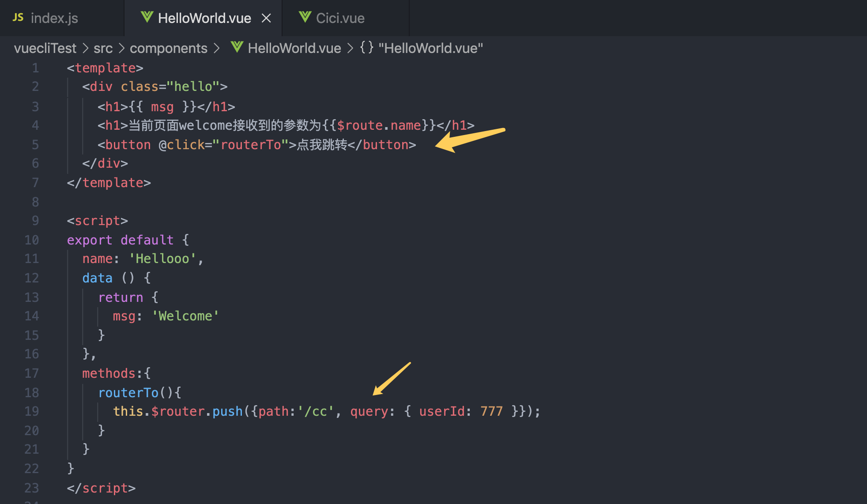Click the JS icon on index.js tab
The height and width of the screenshot is (504, 867).
click(18, 18)
